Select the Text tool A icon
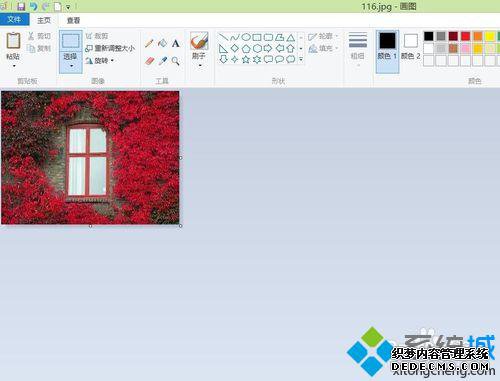Screen dimensions: 500x381 [176, 43]
